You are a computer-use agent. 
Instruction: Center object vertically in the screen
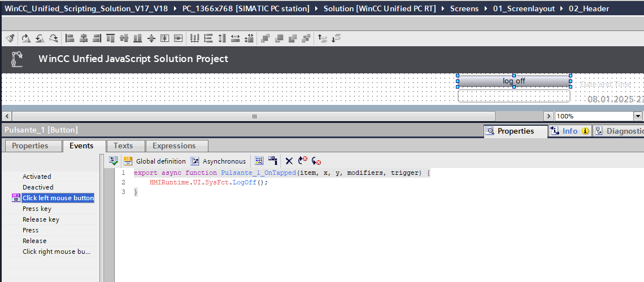(x=179, y=38)
